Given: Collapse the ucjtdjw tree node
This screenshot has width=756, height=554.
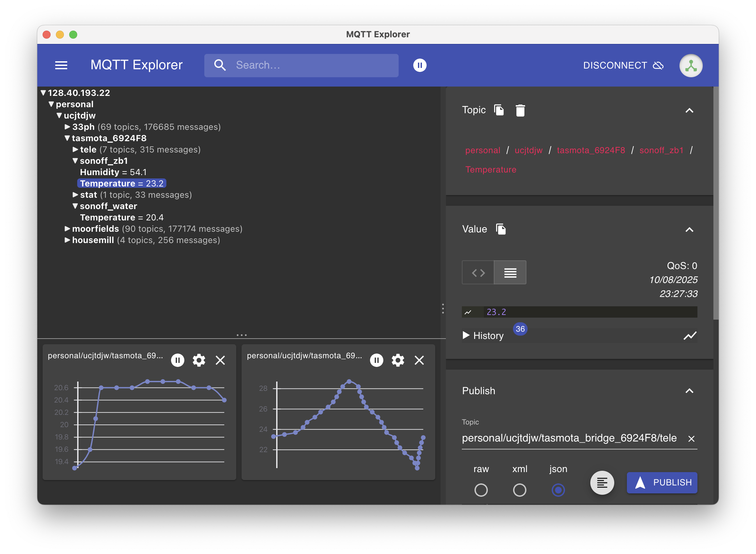Looking at the screenshot, I should pyautogui.click(x=59, y=116).
